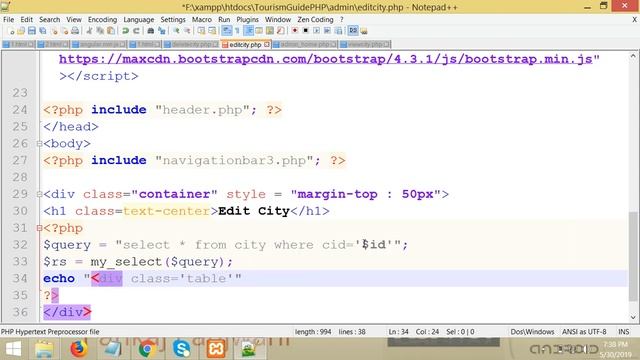
Task: Toggle Show All Characters pilcrow icon
Action: (x=237, y=31)
